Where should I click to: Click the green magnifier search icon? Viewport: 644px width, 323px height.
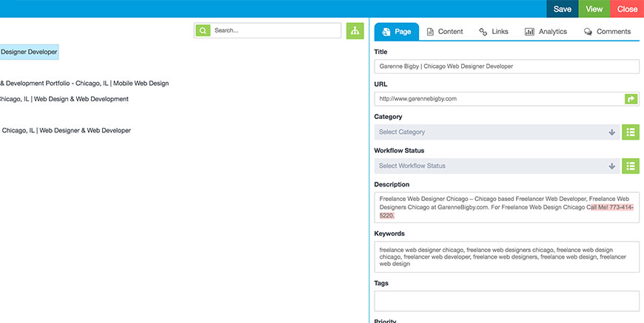coord(203,31)
